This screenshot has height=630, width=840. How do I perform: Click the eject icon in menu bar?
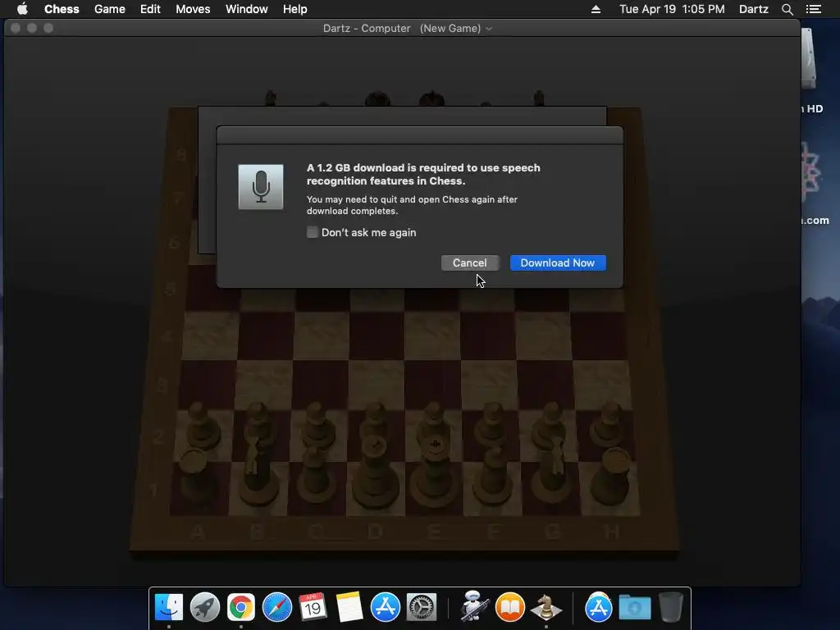[x=596, y=9]
